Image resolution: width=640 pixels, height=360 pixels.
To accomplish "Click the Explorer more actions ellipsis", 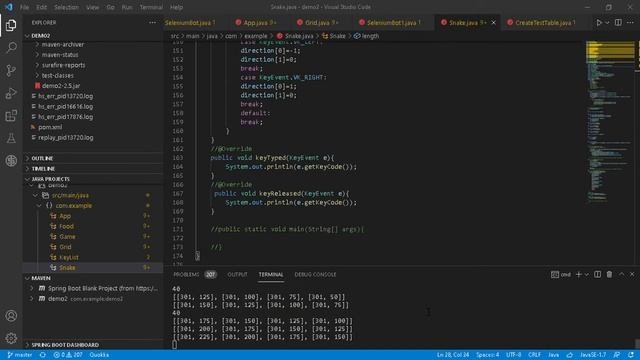I will (152, 22).
